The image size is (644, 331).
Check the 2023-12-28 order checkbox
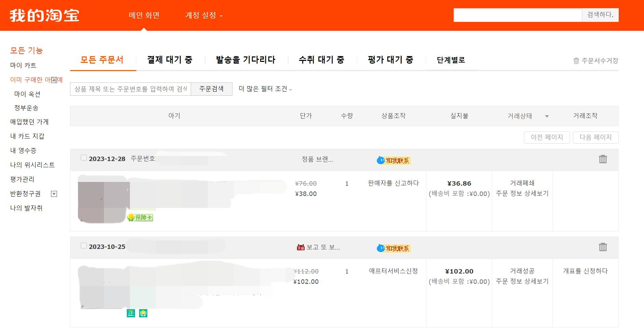(x=83, y=158)
